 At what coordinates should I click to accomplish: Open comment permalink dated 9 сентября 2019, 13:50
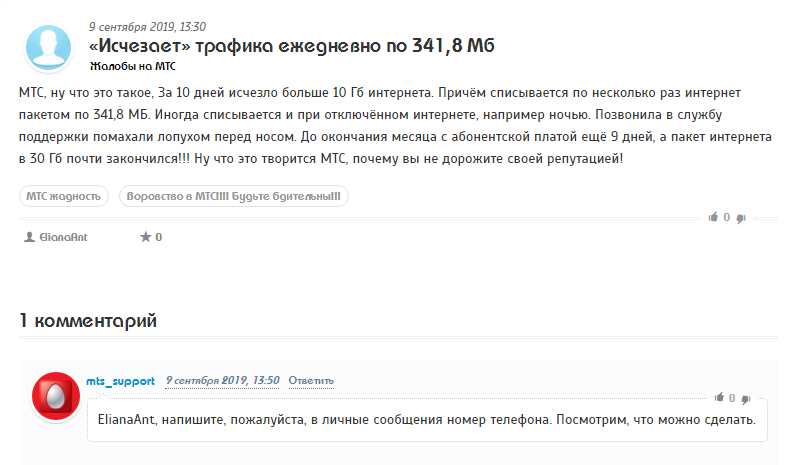tap(223, 381)
